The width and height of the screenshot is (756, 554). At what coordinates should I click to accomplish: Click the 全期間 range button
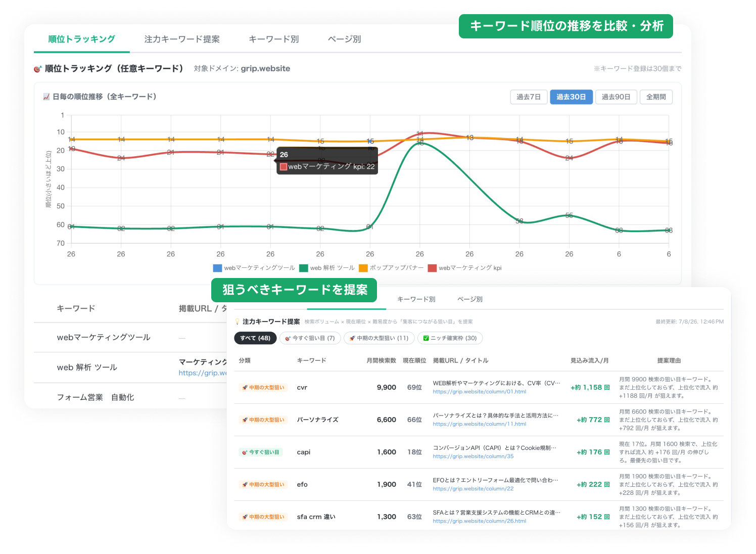tap(656, 97)
